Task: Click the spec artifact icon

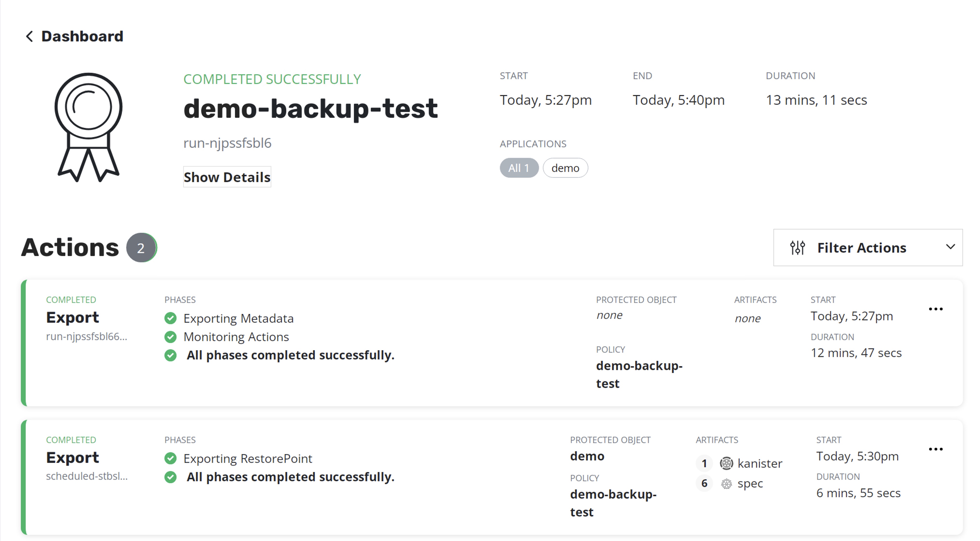Action: coord(726,483)
